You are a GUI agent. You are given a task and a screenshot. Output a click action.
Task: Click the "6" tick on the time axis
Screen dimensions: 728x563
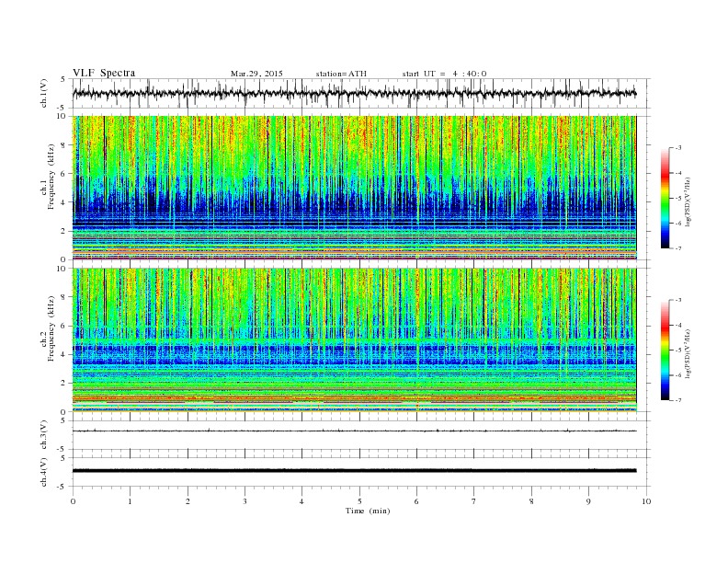tap(416, 501)
